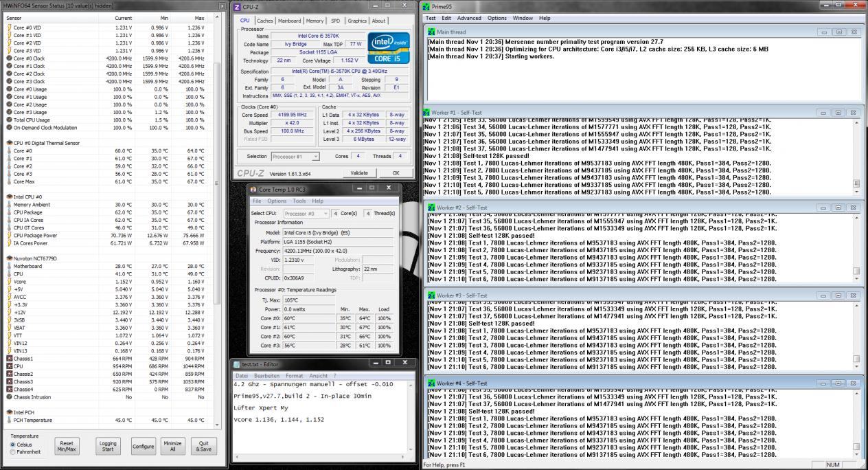Viewport: 868px width, 470px height.
Task: Click the chip icon beside Nuvoton NCT6779D
Action: point(9,258)
